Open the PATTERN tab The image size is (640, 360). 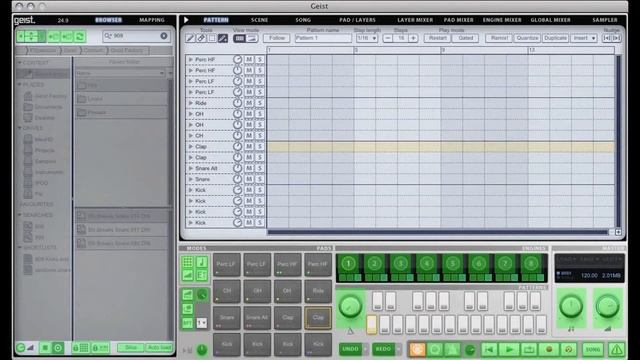coord(216,20)
